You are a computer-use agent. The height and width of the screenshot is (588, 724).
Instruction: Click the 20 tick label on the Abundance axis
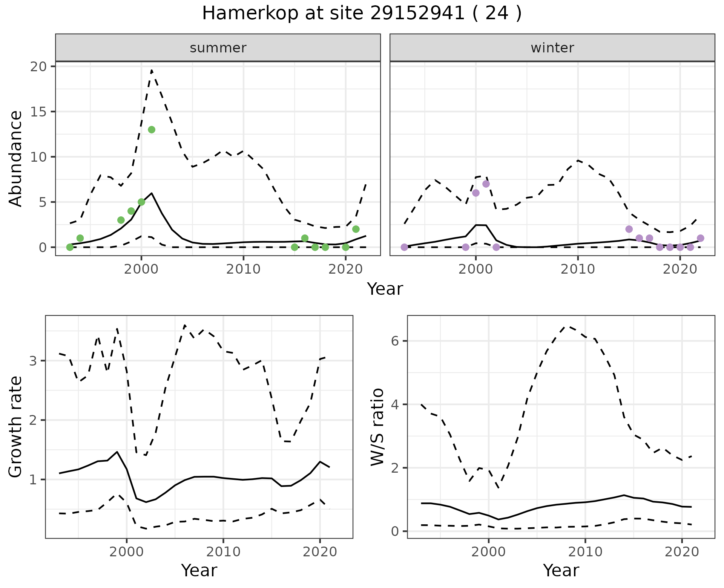38,66
